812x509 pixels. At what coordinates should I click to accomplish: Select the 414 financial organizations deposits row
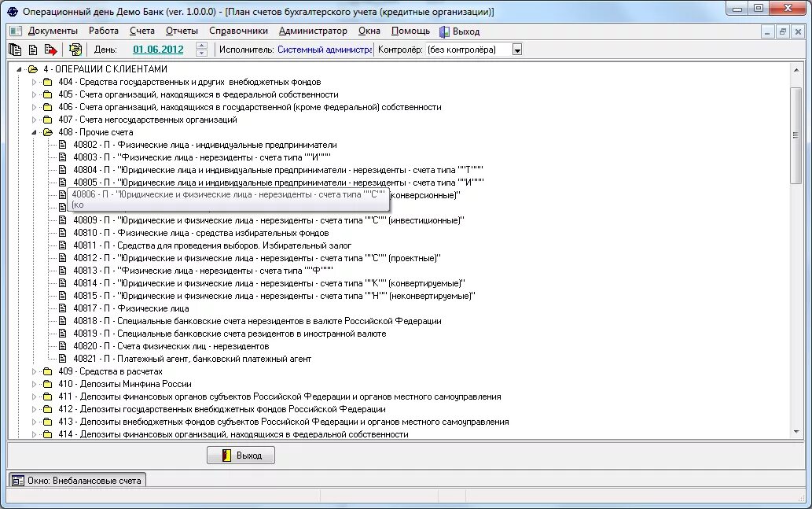point(233,434)
